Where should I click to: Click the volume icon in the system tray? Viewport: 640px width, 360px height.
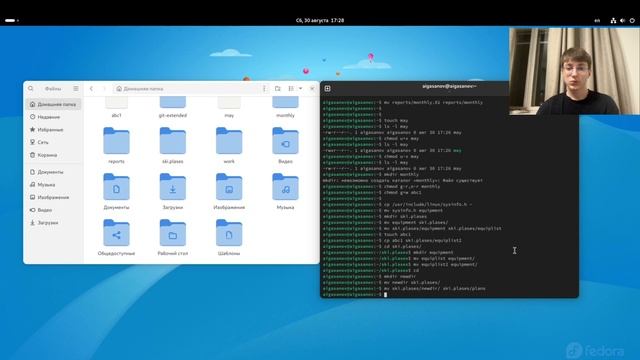(622, 20)
